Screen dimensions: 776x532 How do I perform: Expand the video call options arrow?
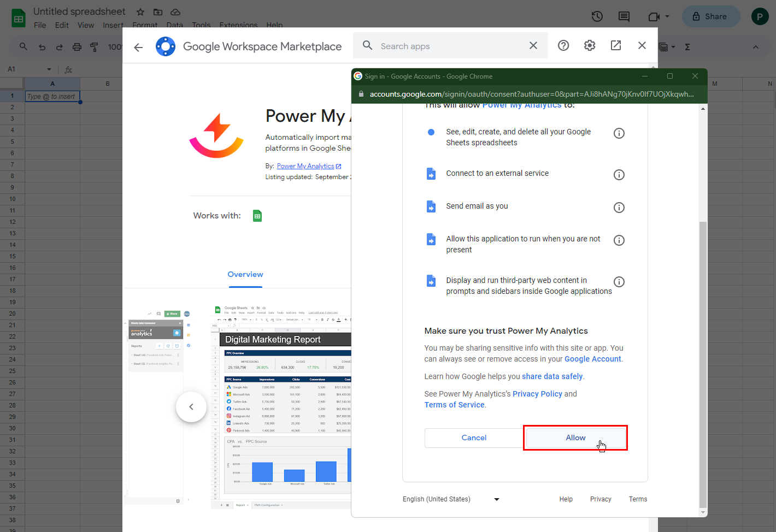point(667,16)
